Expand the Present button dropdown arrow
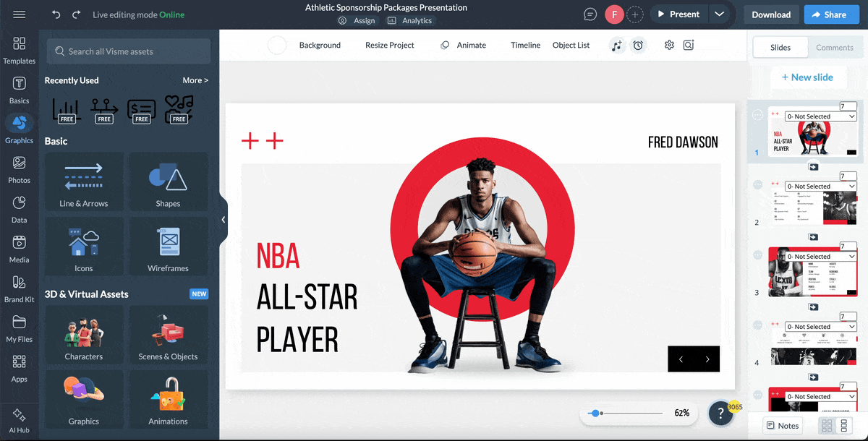This screenshot has height=441, width=868. pyautogui.click(x=719, y=14)
